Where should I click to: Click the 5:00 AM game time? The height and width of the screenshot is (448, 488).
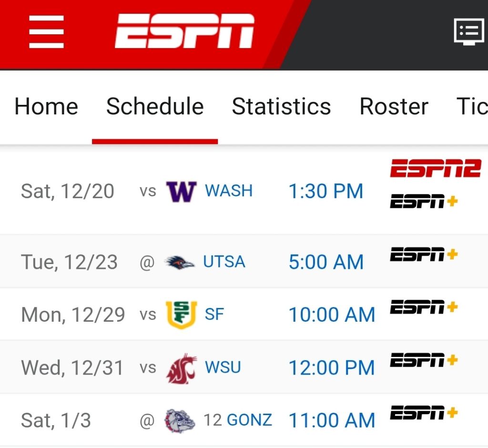click(x=326, y=262)
